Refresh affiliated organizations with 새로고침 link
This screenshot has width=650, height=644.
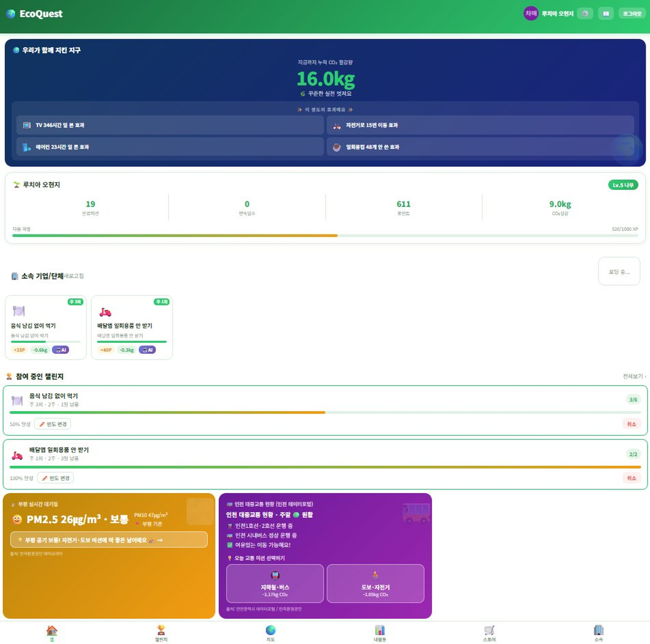tap(74, 276)
